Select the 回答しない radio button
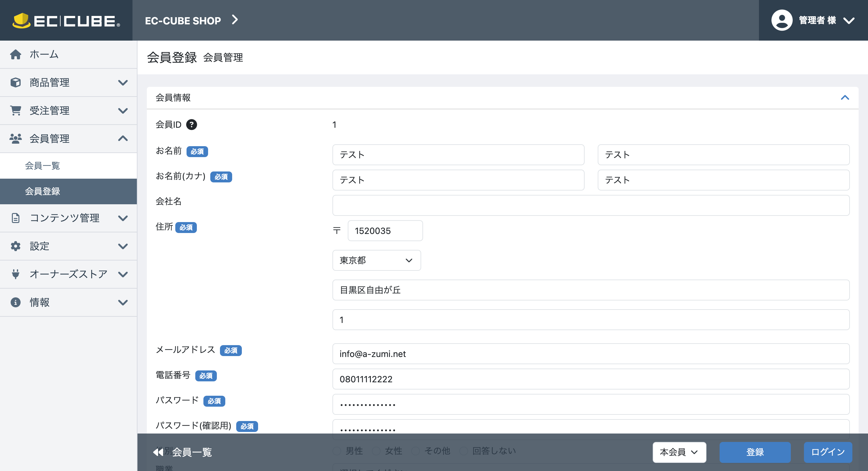Viewport: 868px width, 471px height. [x=464, y=451]
